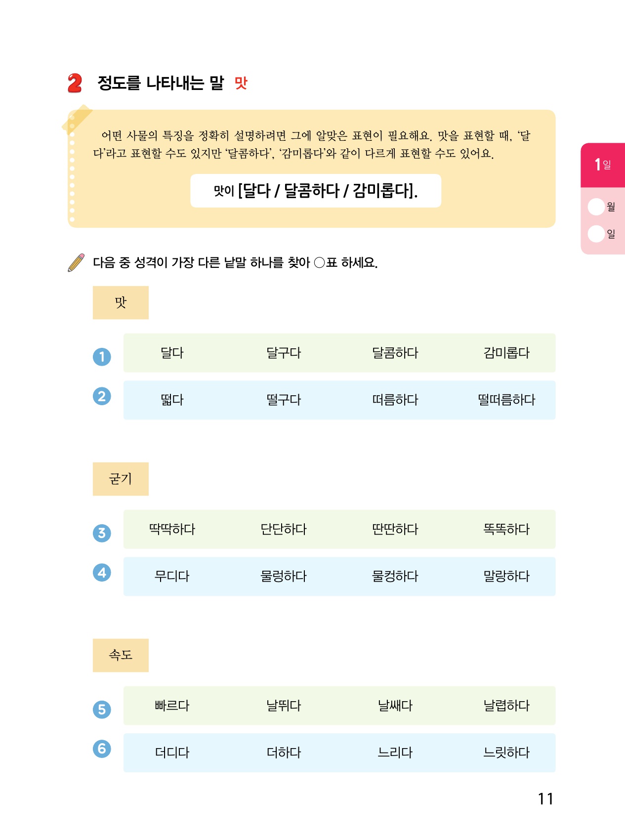Click the white example sentence box
The image size is (625, 840).
point(316,191)
